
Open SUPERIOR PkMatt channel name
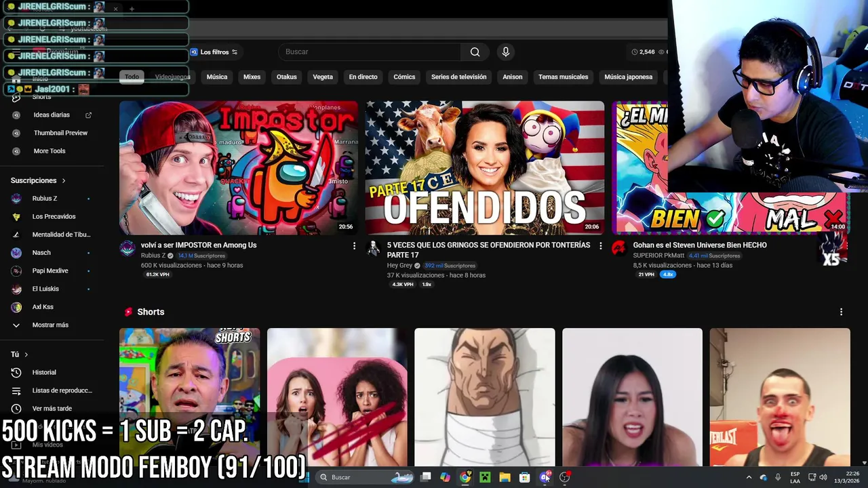point(658,256)
